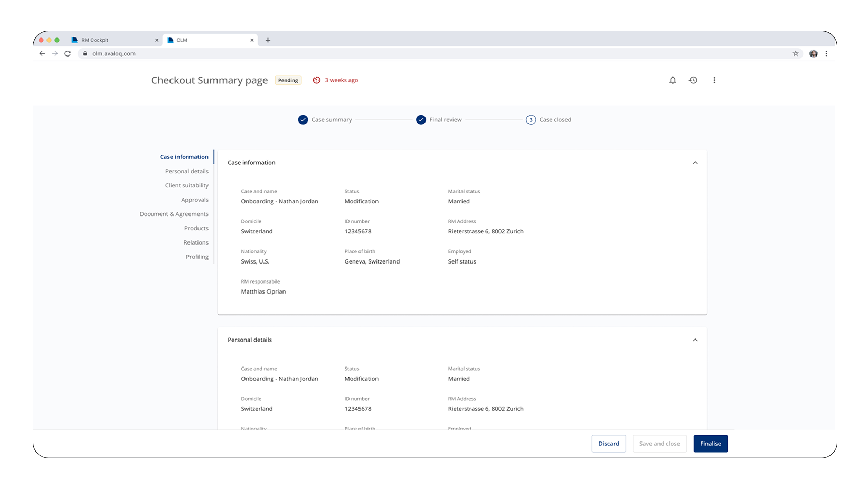Image resolution: width=868 pixels, height=489 pixels.
Task: Click the Case summary step checkmark
Action: [303, 120]
